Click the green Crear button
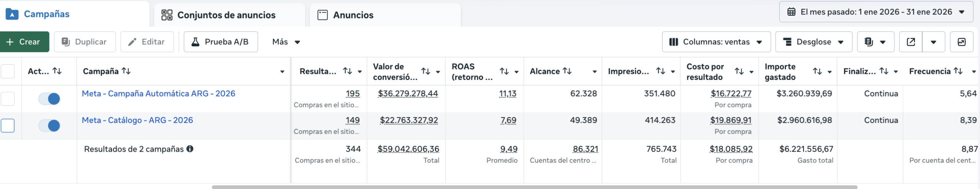This screenshot has width=980, height=189. pyautogui.click(x=24, y=42)
